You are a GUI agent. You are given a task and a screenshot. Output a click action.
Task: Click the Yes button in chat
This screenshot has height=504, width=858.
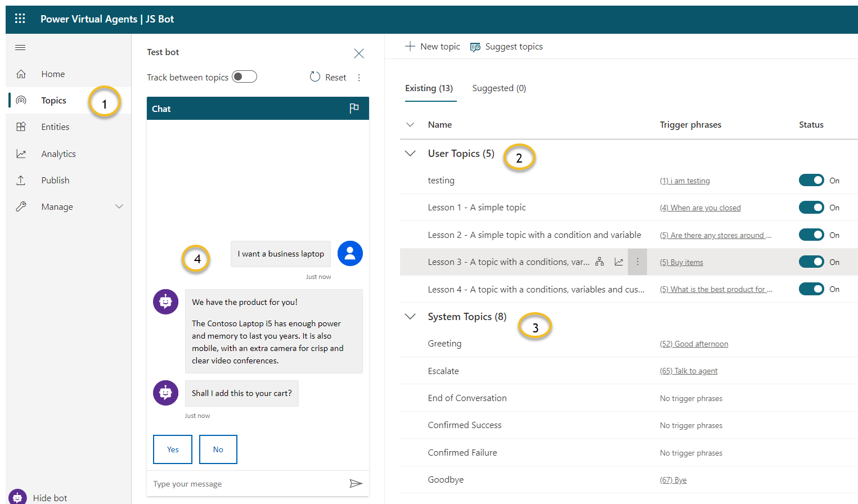(x=173, y=449)
